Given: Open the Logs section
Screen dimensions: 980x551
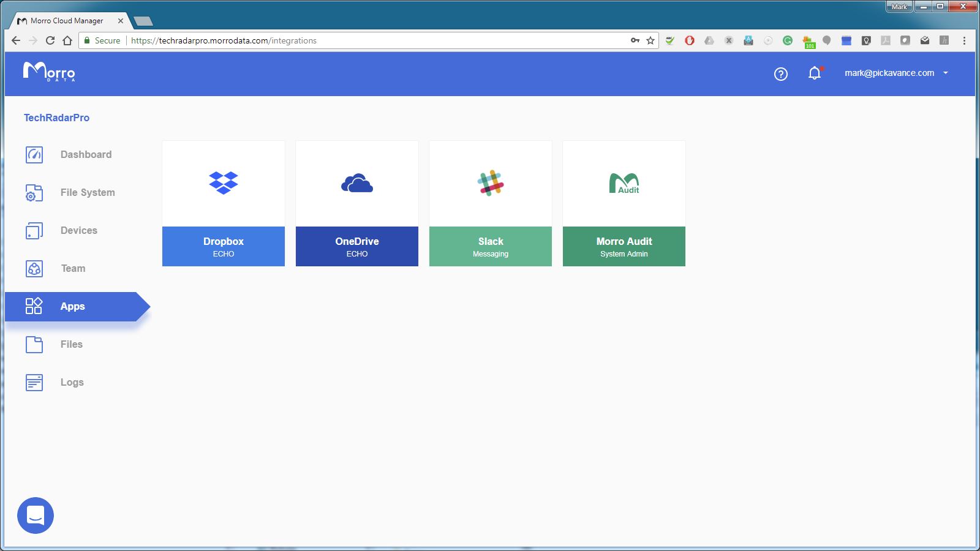Looking at the screenshot, I should 72,383.
